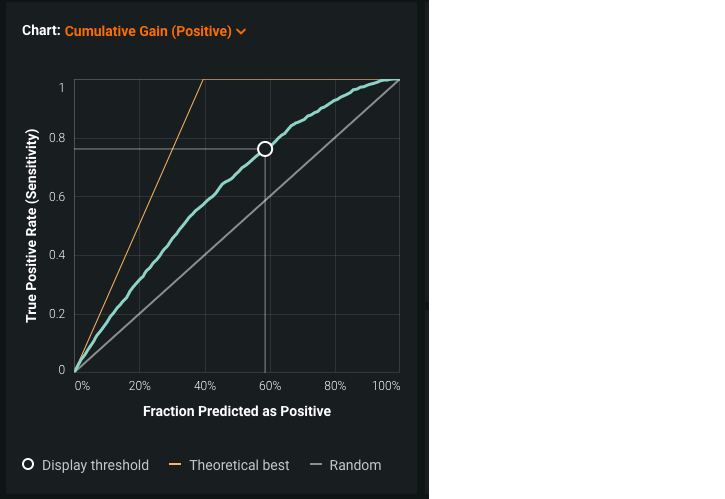Select the Random legend label
Viewport: 725px width, 499px height.
click(355, 465)
